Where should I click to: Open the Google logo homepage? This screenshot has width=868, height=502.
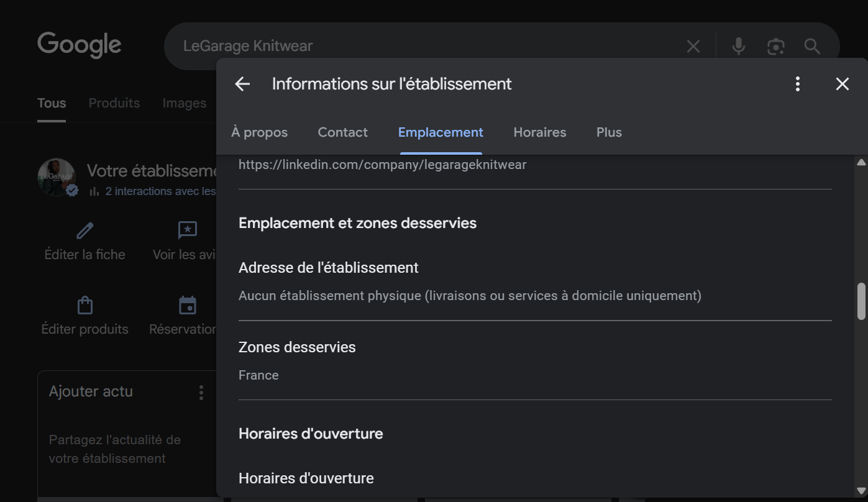[80, 45]
